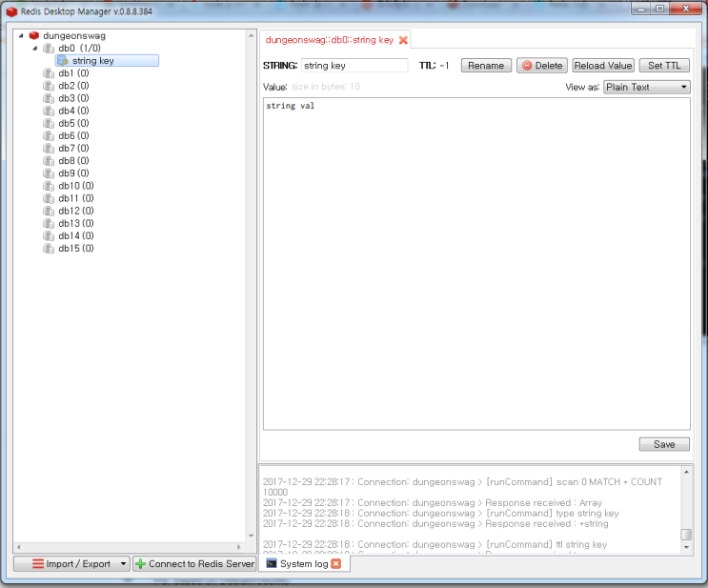Close the dungeonswag::db0::string key tab
Image resolution: width=708 pixels, height=588 pixels.
[x=403, y=40]
